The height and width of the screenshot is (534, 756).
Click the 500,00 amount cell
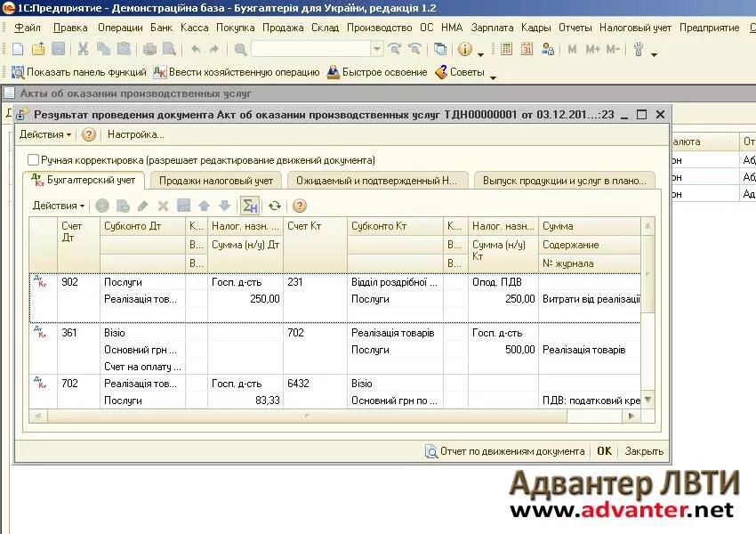click(x=503, y=349)
